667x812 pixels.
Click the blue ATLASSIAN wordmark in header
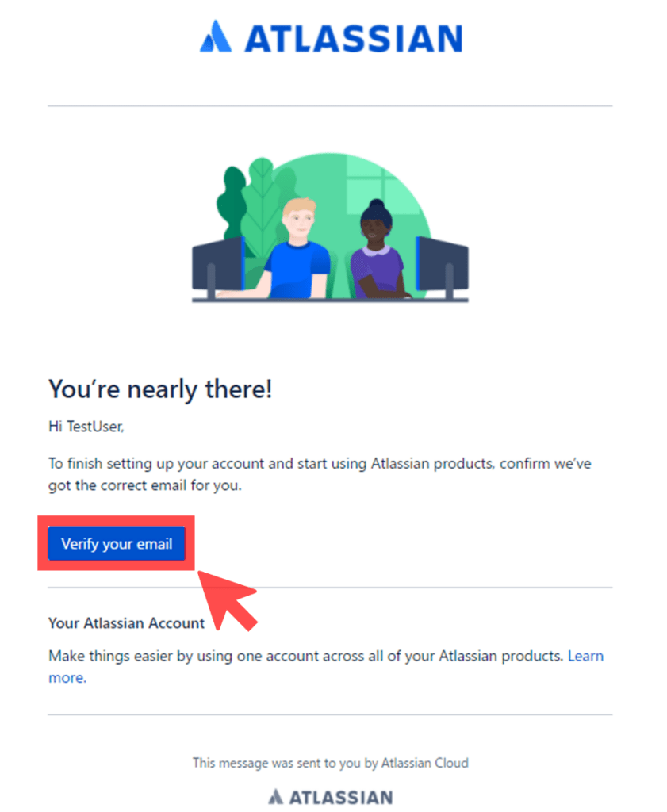pos(353,38)
